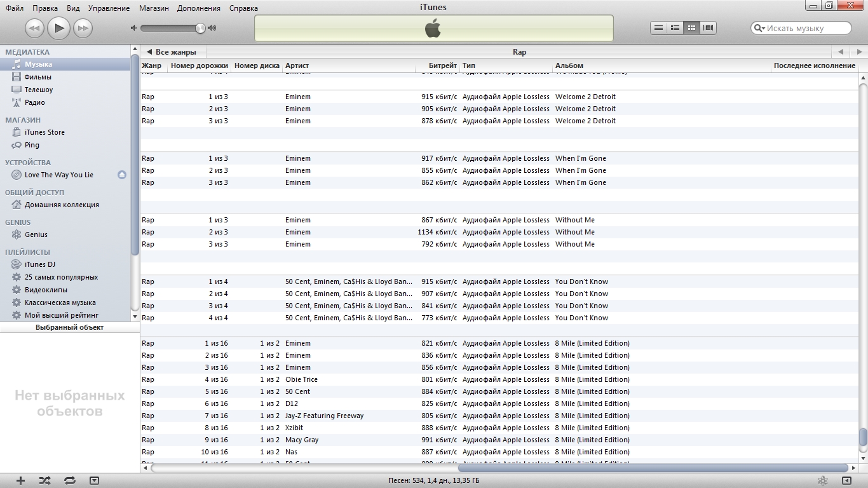Viewport: 868px width, 488px height.
Task: Play the current track
Action: pos(58,27)
